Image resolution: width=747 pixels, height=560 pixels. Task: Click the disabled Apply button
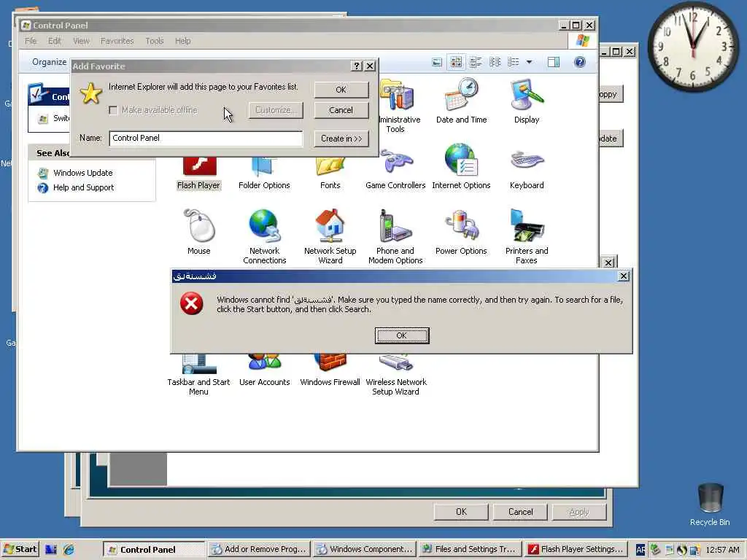[x=578, y=512]
